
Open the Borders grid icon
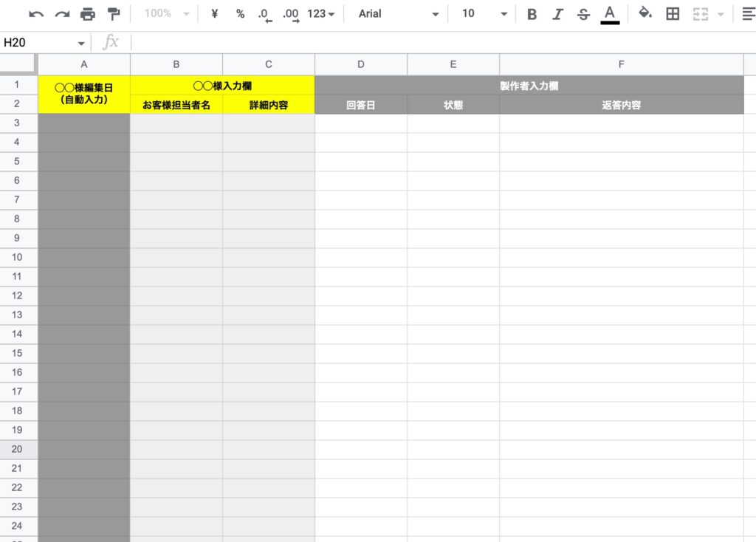pyautogui.click(x=673, y=13)
